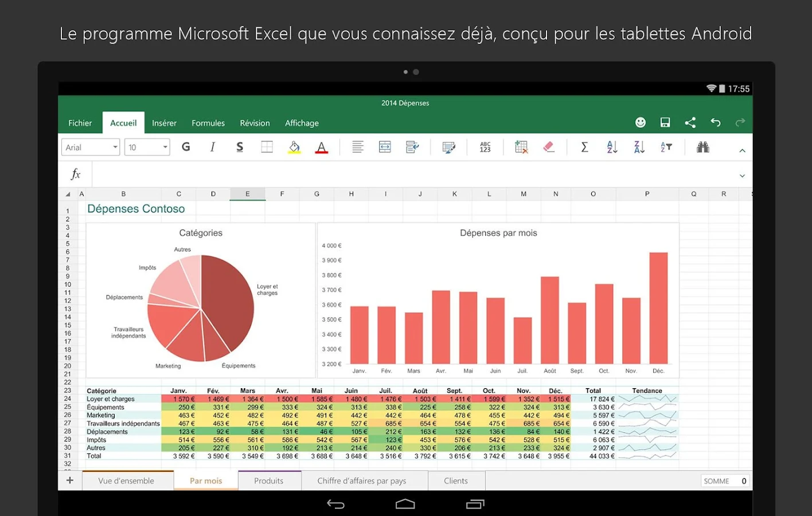Apply text alignment from the toolbar

[358, 147]
